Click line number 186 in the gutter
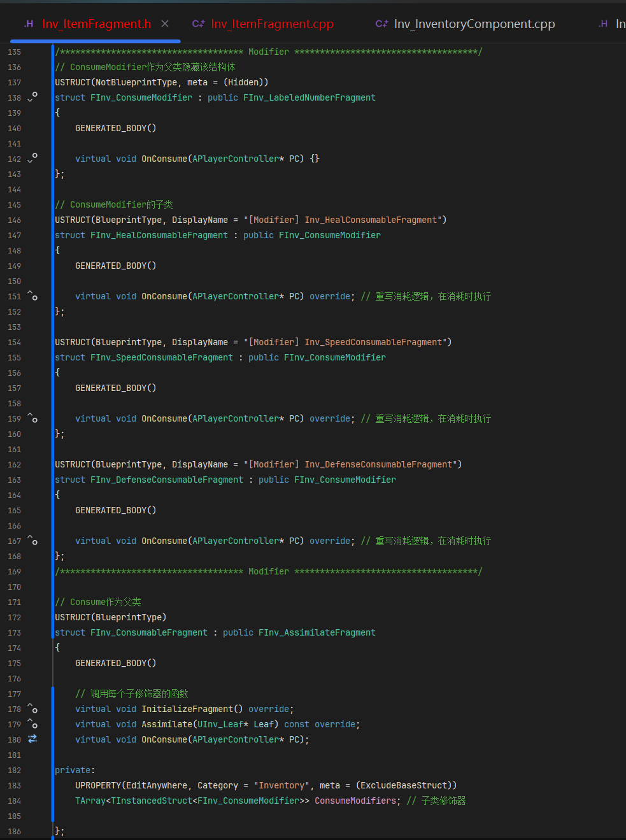This screenshot has width=626, height=840. 14,831
